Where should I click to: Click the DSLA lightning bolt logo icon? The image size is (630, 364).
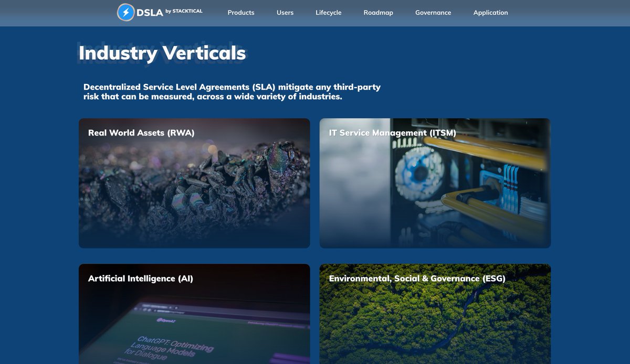point(126,12)
